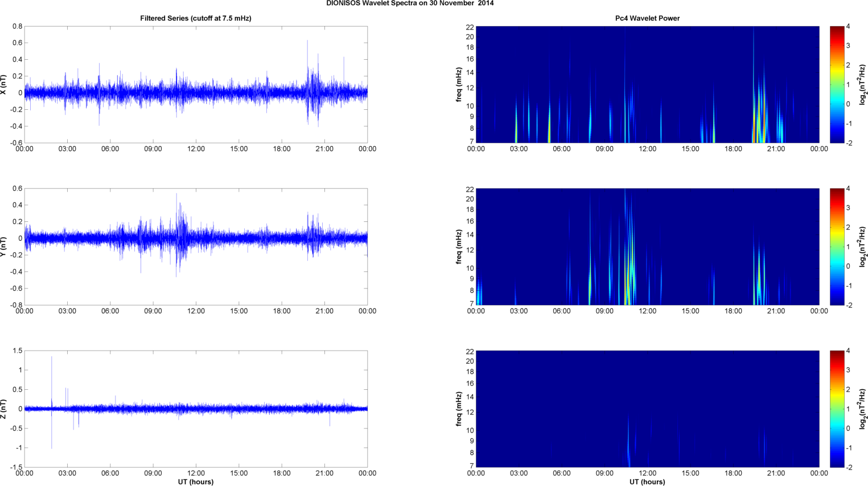Select the Y component filtered series plot

click(196, 246)
